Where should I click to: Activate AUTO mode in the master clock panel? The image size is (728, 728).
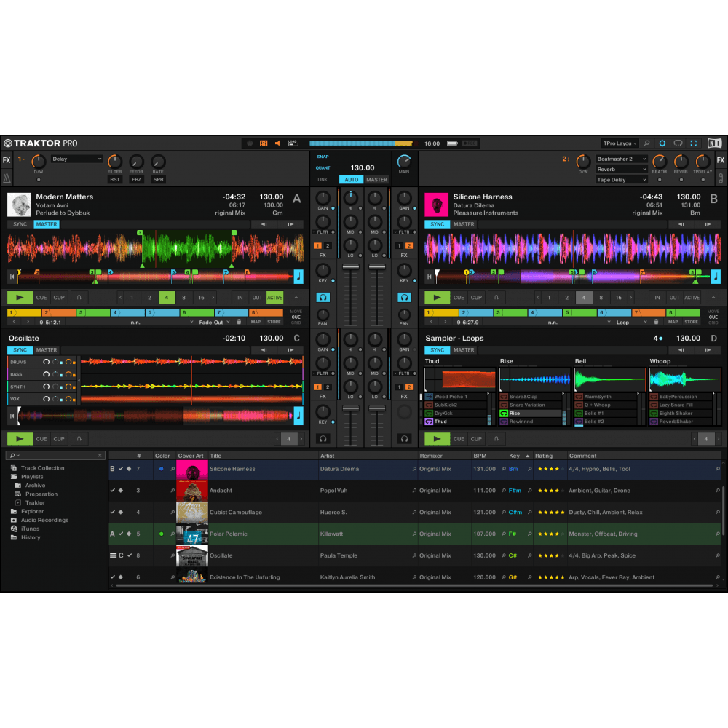[x=352, y=179]
